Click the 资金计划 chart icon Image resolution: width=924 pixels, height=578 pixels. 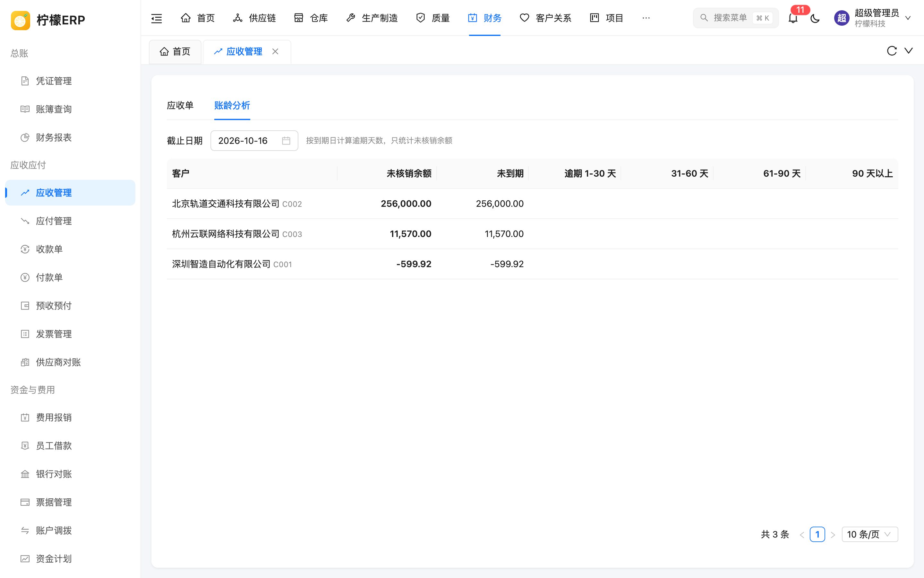point(25,559)
